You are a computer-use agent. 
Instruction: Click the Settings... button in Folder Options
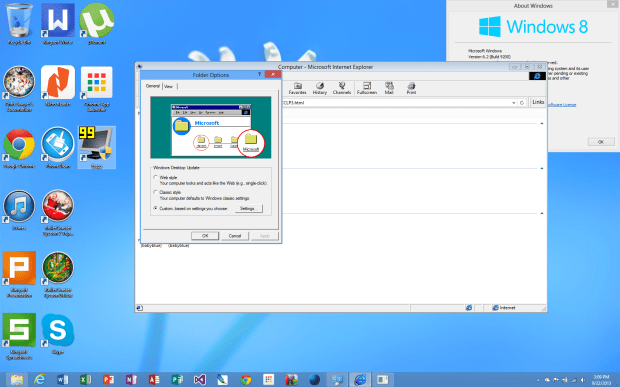249,208
